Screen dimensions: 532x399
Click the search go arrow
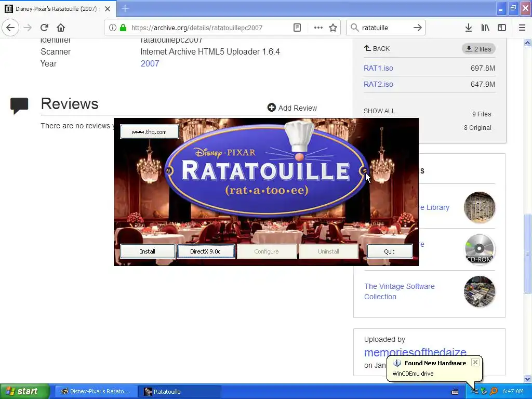point(418,28)
